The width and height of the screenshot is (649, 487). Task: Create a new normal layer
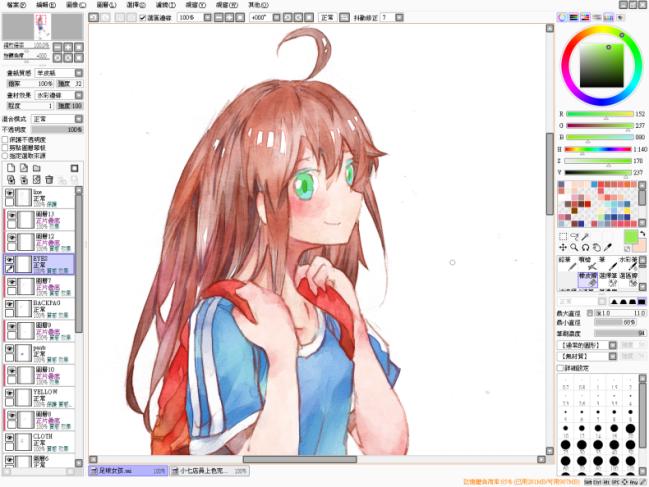(11, 168)
